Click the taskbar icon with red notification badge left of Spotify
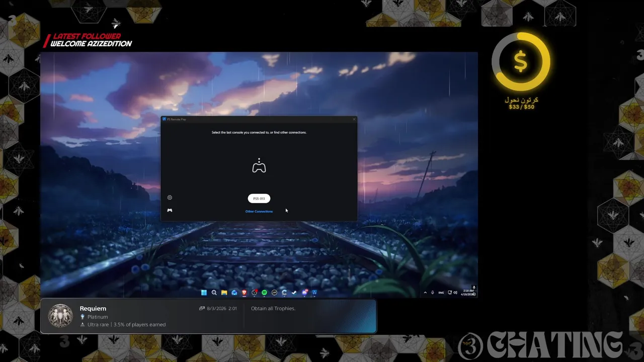 [x=254, y=293]
